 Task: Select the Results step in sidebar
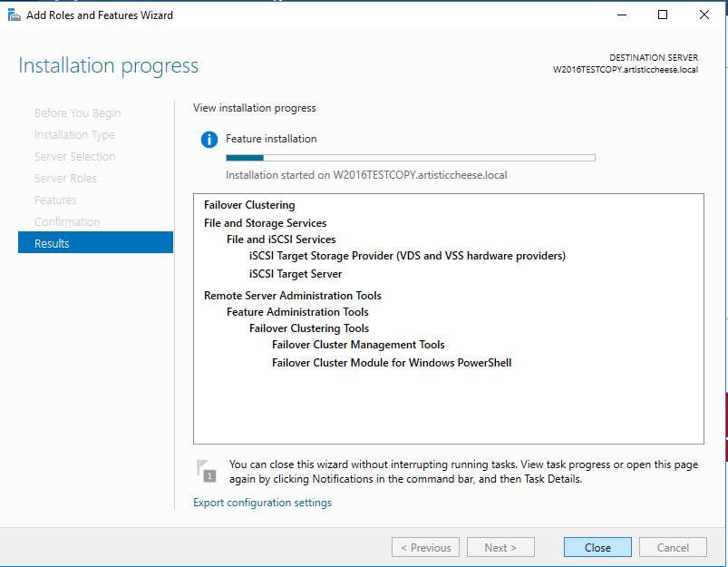click(95, 243)
